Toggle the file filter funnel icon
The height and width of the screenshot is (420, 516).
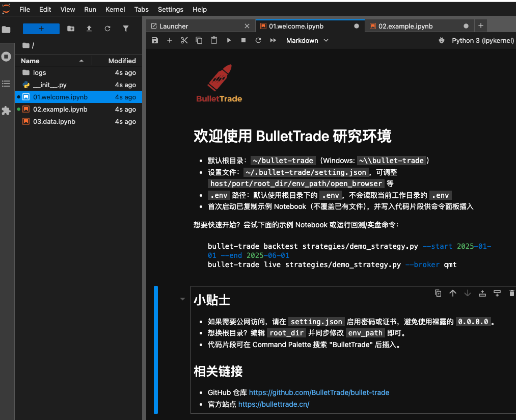[x=126, y=29]
